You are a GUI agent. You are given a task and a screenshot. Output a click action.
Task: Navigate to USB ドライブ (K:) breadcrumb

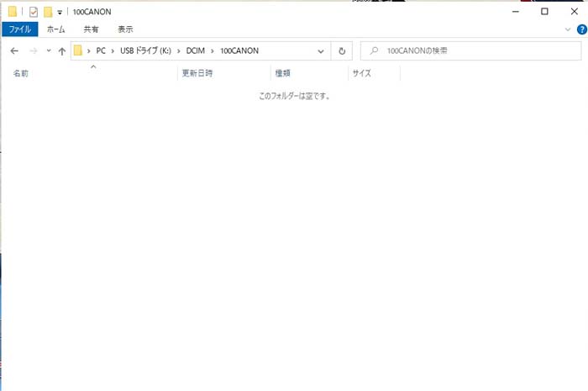tap(145, 50)
